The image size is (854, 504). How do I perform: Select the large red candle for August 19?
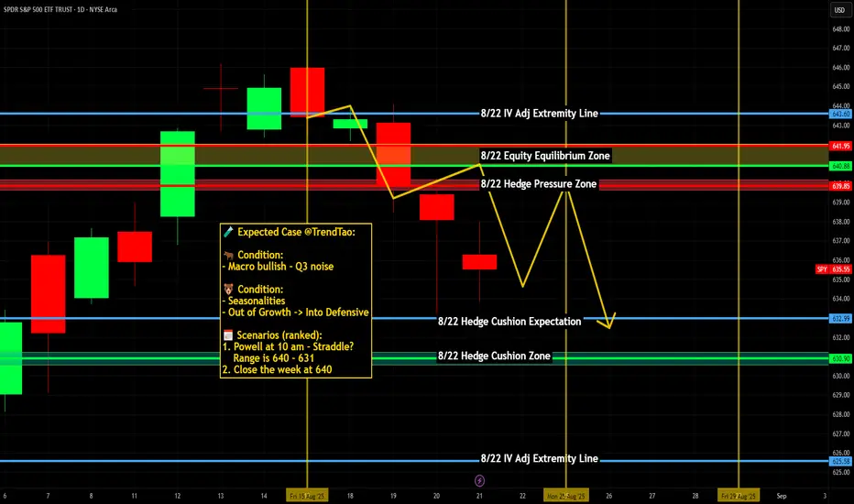click(393, 155)
